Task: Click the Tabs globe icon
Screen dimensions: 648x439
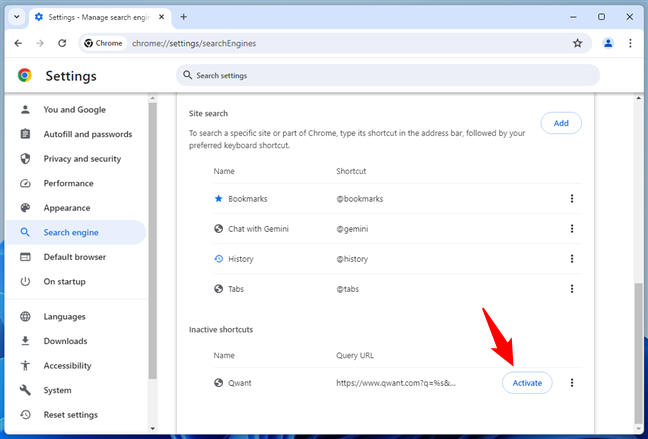Action: 219,289
